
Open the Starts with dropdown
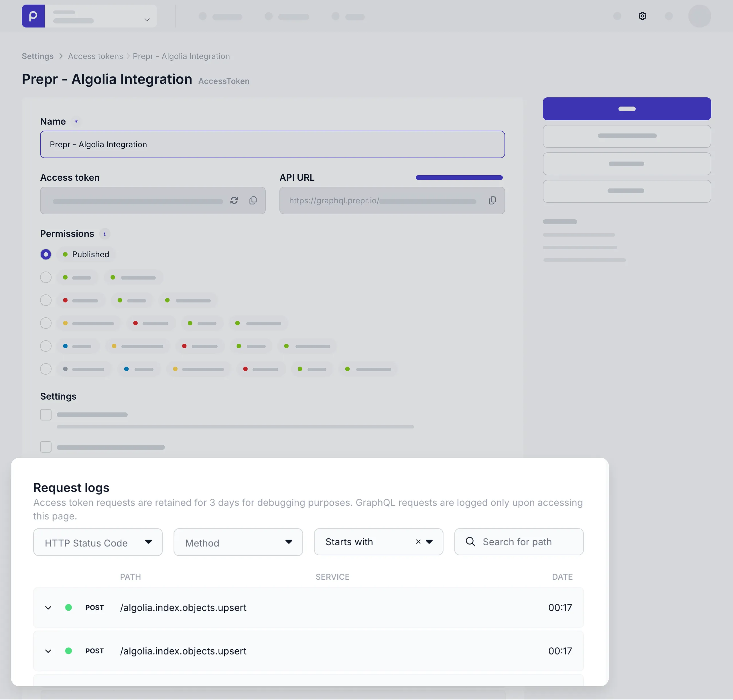point(378,541)
